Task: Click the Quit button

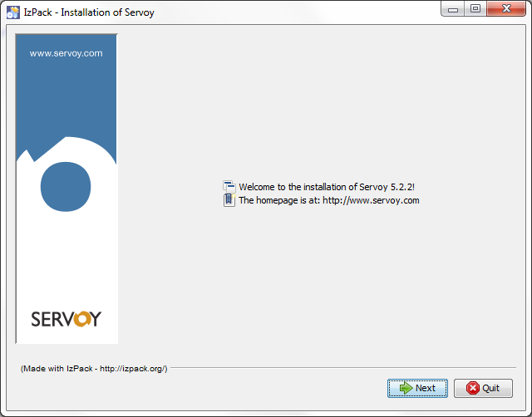Action: pyautogui.click(x=483, y=388)
